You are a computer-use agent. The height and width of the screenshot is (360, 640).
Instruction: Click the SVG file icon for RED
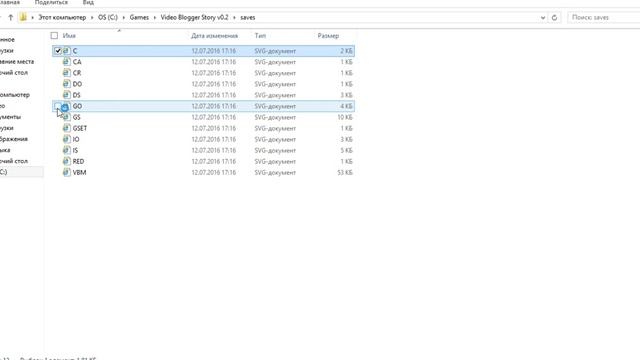[x=66, y=161]
